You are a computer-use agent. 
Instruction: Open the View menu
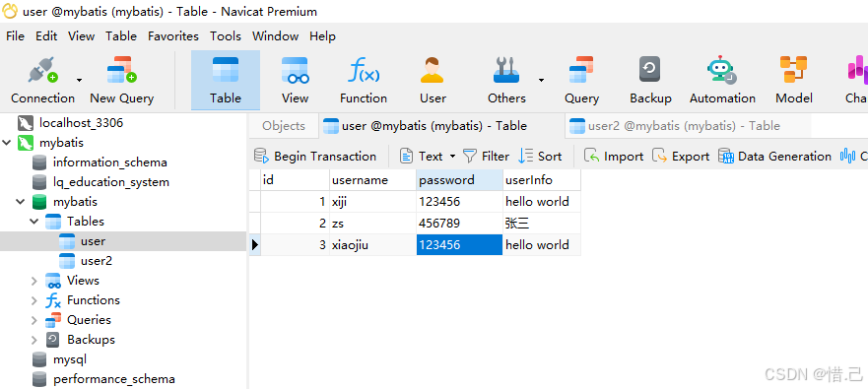point(82,36)
